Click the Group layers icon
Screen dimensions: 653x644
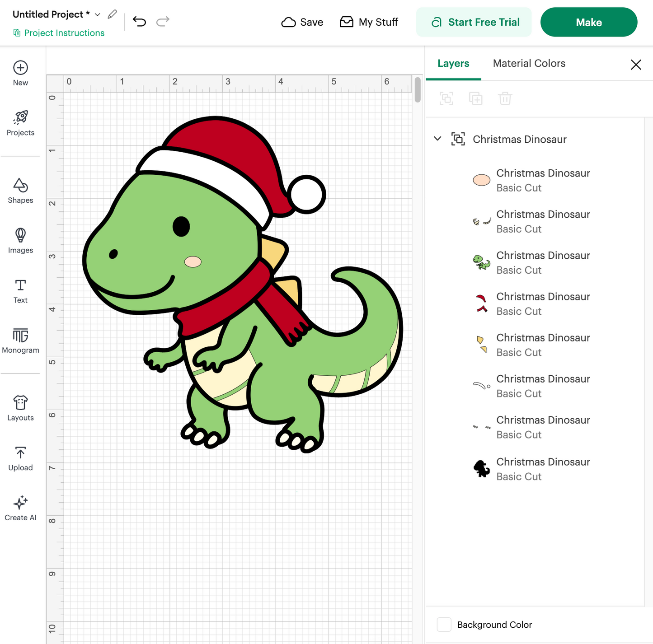[446, 98]
